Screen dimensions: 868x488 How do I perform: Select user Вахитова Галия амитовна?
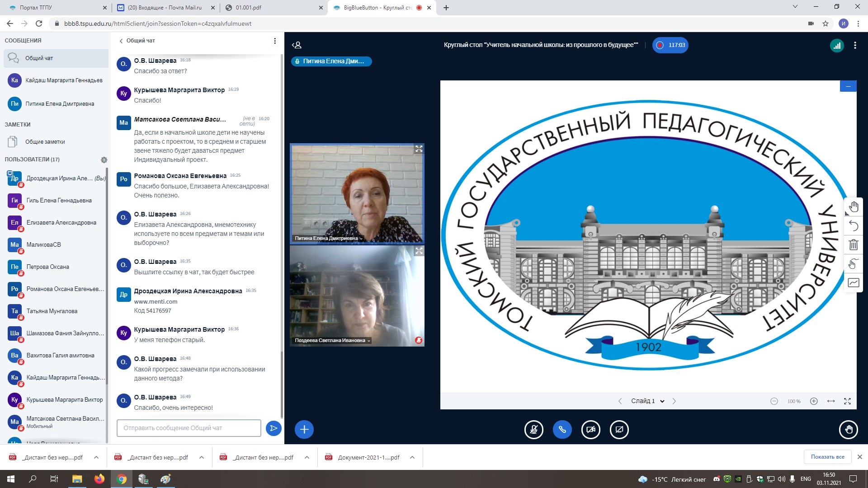[x=56, y=356]
